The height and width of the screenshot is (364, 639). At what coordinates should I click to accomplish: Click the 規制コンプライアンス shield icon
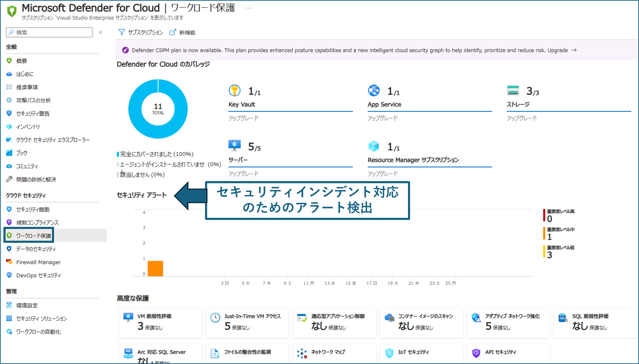[9, 222]
